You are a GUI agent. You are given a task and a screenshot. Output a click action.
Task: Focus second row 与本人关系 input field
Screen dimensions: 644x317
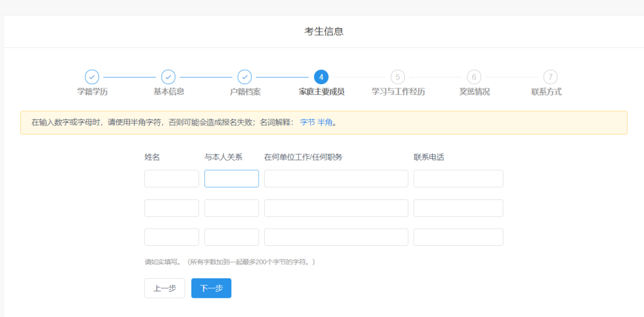click(x=231, y=208)
